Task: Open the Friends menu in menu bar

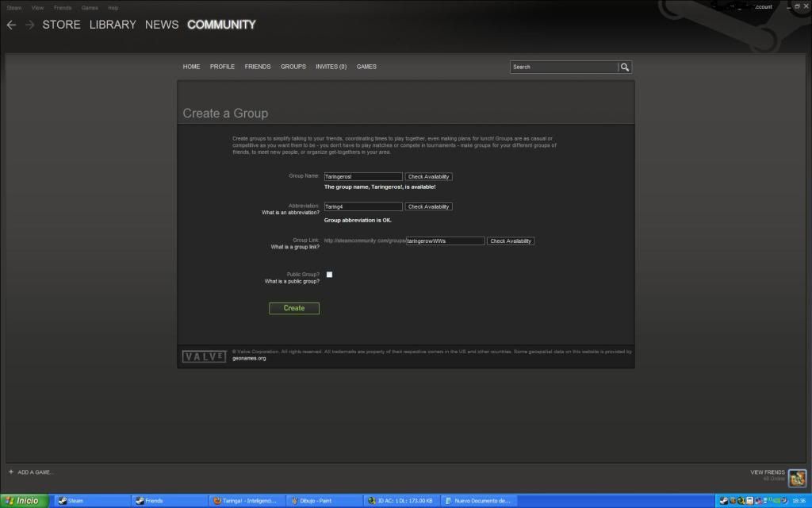Action: (x=63, y=8)
